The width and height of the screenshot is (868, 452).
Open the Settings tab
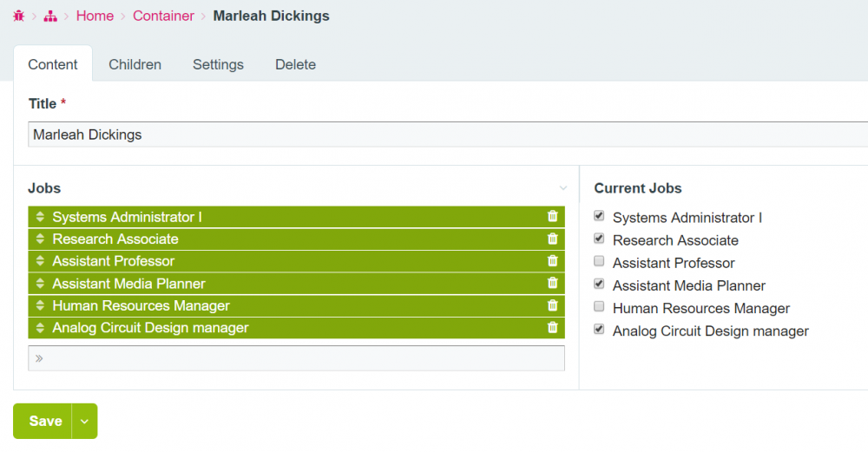point(218,64)
